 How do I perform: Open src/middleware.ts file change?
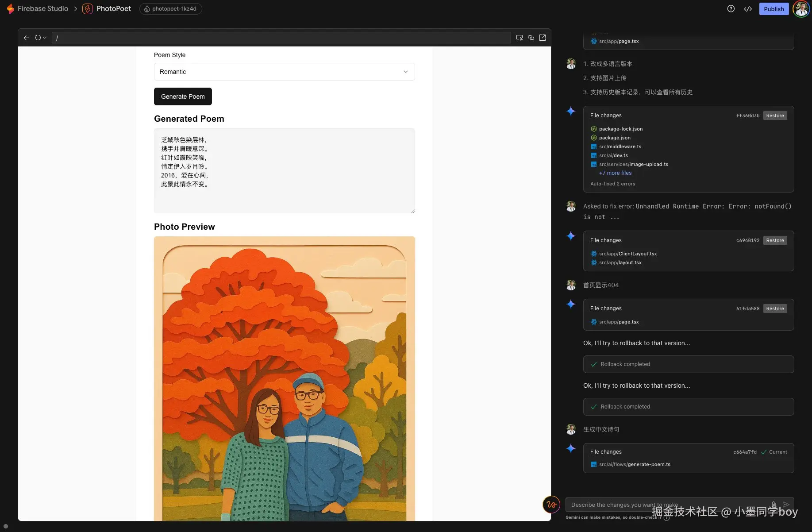click(620, 146)
